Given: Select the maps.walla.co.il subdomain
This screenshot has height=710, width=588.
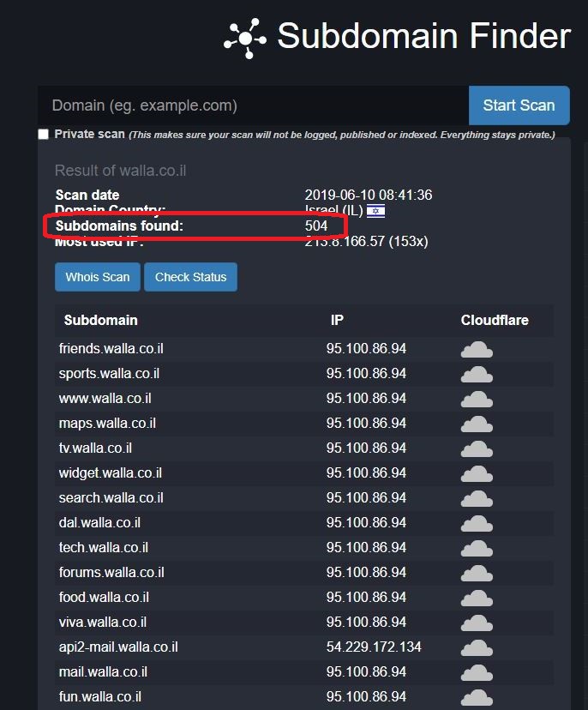Looking at the screenshot, I should pos(107,424).
